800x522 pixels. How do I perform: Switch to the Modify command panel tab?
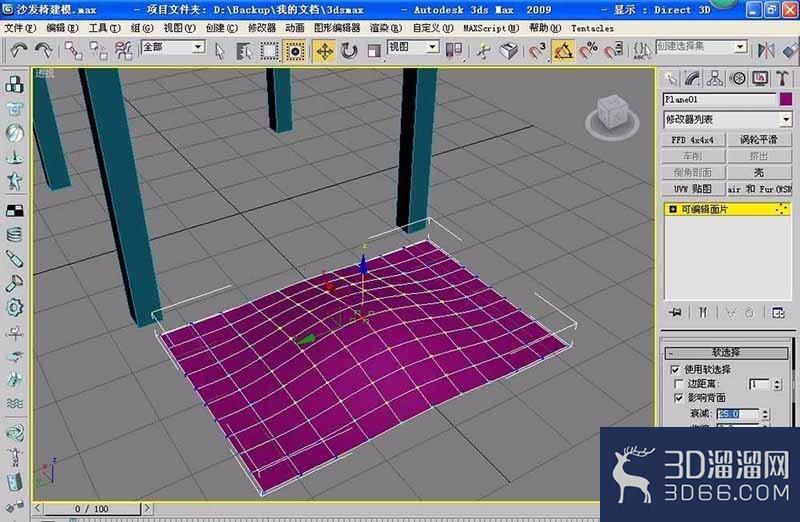692,78
